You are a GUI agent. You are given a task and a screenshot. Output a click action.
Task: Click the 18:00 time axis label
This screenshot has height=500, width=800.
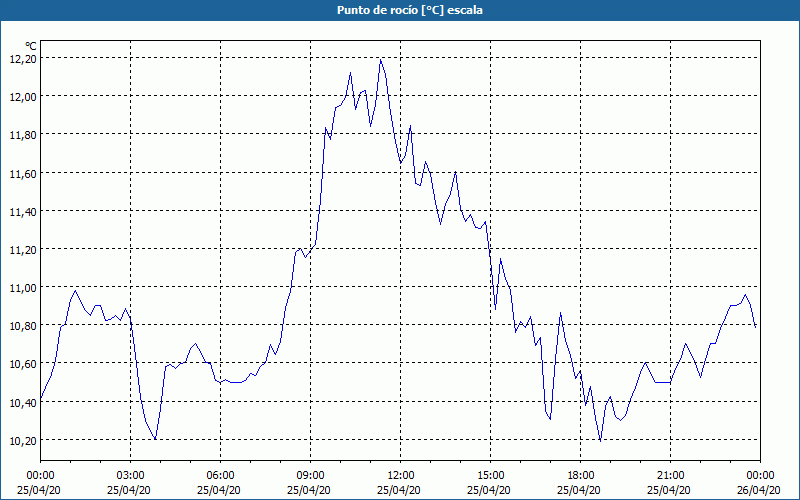coord(580,476)
